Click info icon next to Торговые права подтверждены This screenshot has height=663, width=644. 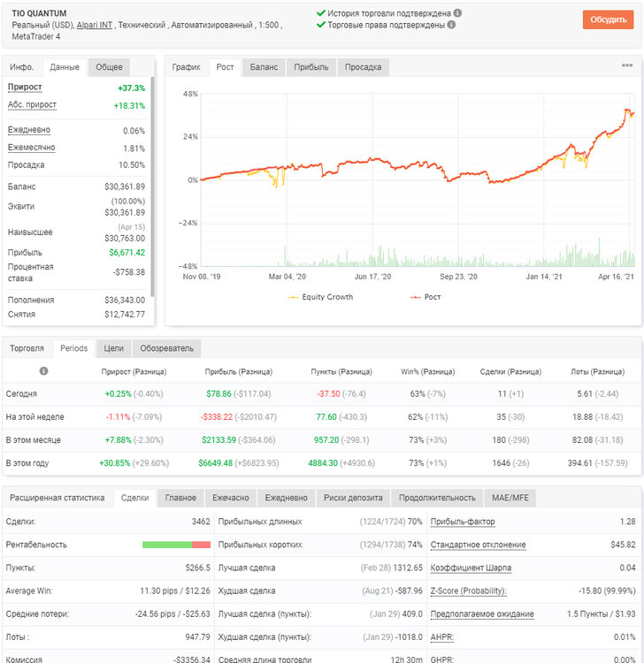451,25
